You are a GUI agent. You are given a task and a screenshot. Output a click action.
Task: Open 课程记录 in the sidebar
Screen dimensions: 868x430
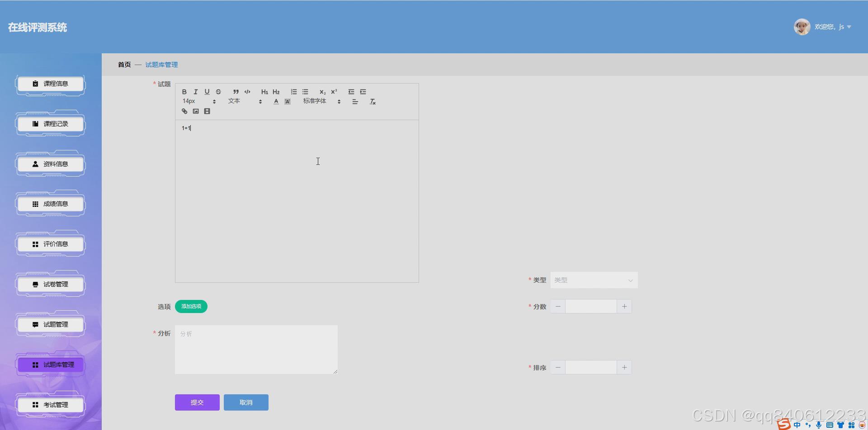51,124
